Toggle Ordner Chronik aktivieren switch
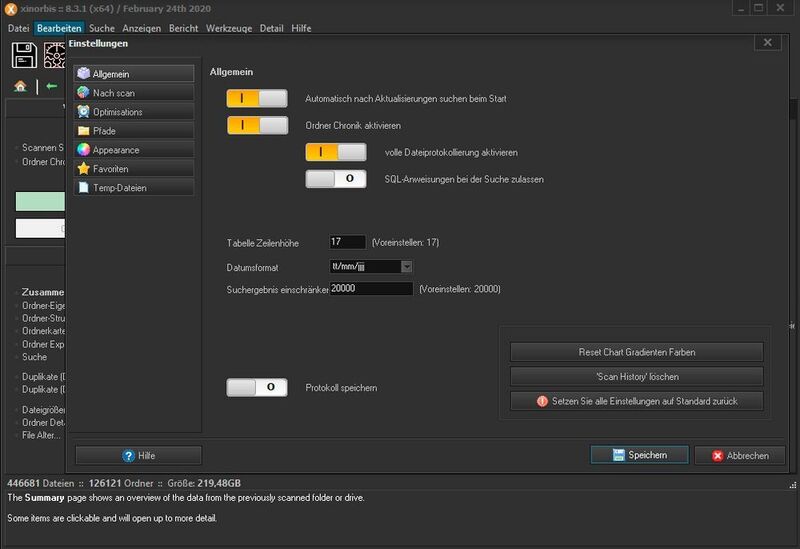 tap(257, 126)
